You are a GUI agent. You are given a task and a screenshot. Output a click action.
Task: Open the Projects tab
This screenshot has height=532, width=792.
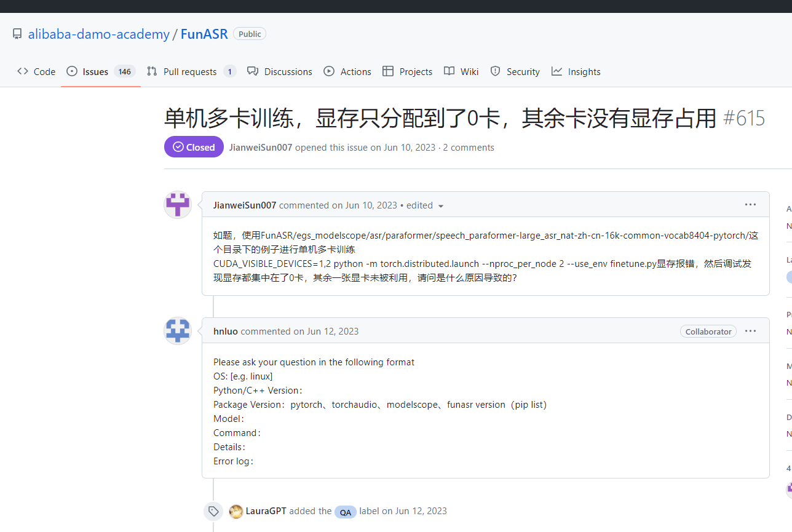(x=407, y=71)
